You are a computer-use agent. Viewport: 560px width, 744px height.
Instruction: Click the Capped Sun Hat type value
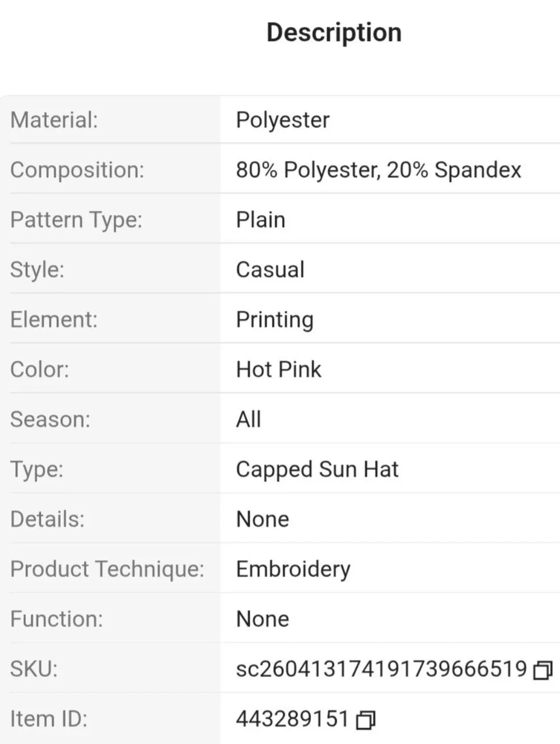318,469
